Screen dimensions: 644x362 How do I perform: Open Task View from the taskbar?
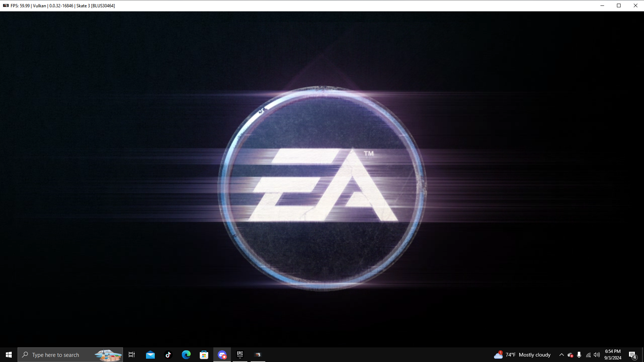coord(132,355)
